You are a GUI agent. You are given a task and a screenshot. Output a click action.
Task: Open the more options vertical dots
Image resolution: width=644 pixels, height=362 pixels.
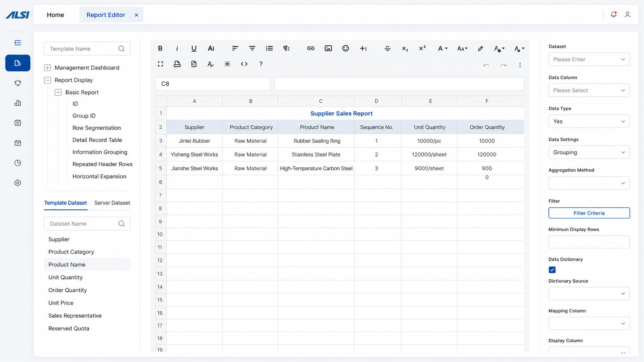pyautogui.click(x=520, y=65)
